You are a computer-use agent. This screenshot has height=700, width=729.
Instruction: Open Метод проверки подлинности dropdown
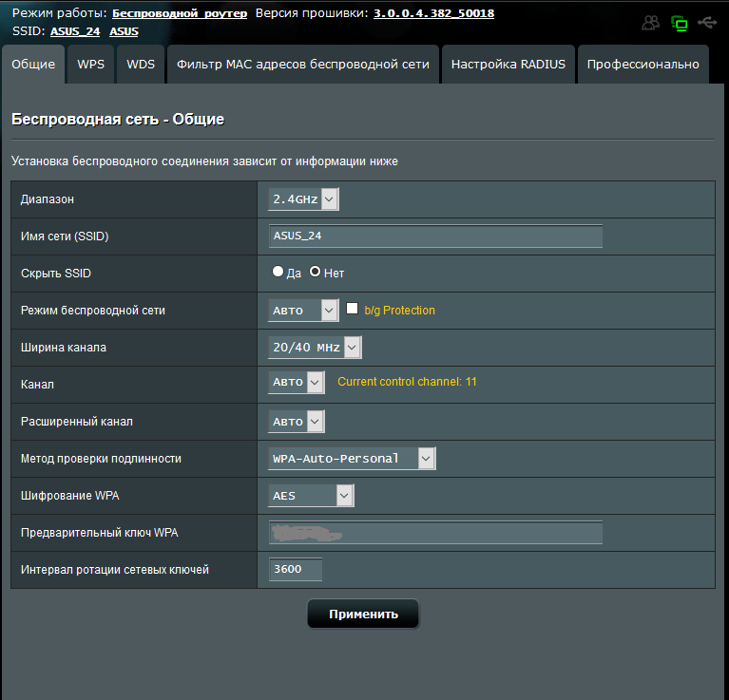pos(352,459)
